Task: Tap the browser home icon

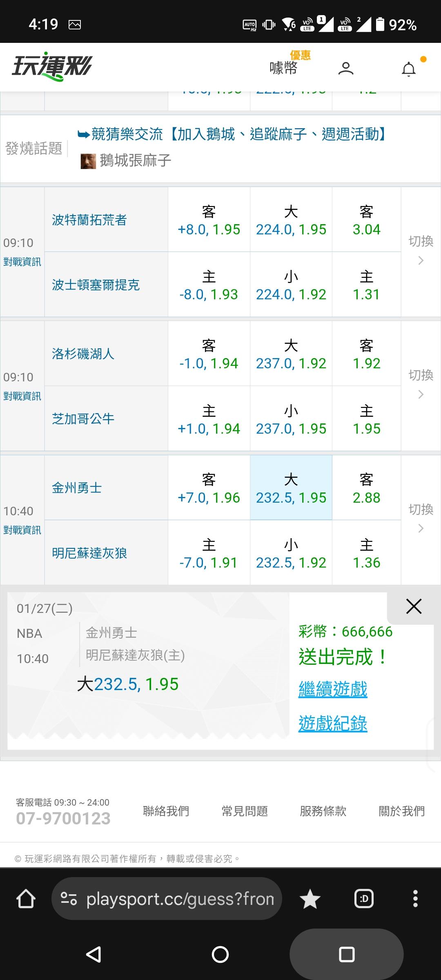Action: (26, 899)
